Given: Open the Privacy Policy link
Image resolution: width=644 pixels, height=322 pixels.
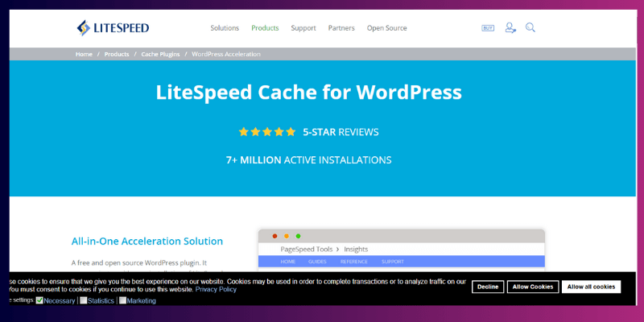Looking at the screenshot, I should 216,289.
